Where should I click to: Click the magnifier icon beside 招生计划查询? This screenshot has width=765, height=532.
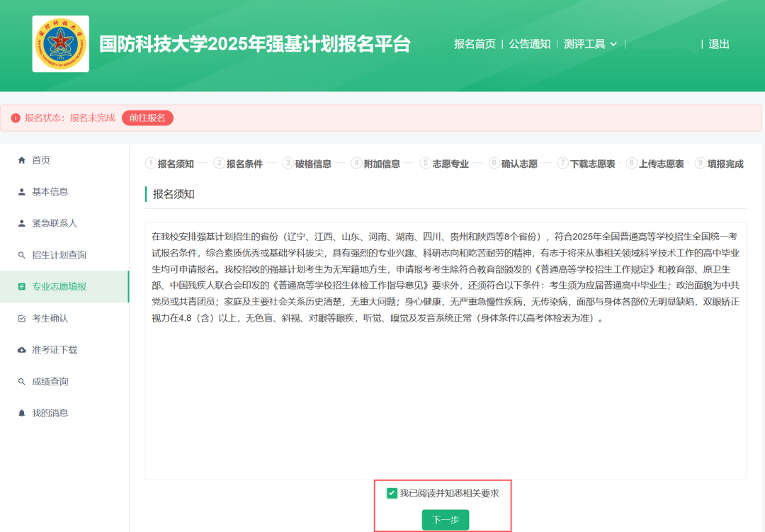tap(21, 255)
